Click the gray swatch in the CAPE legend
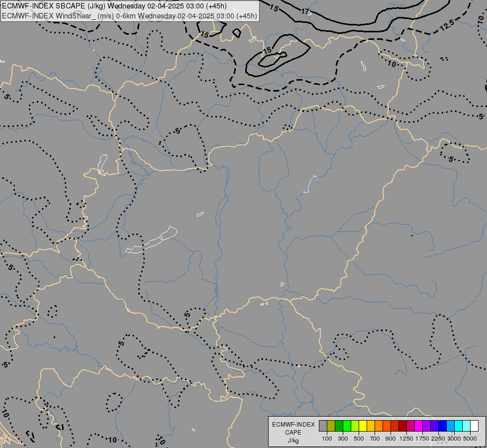 point(323,426)
